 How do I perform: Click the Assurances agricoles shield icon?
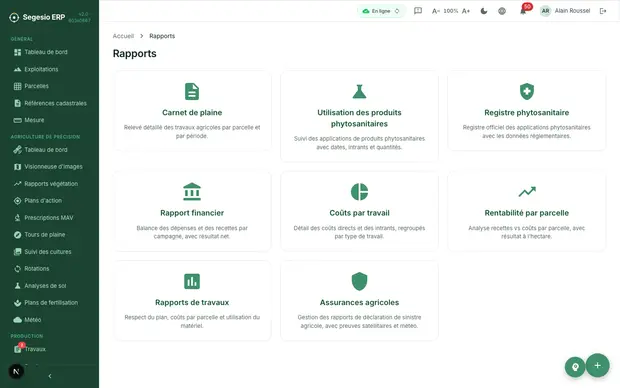tap(359, 281)
